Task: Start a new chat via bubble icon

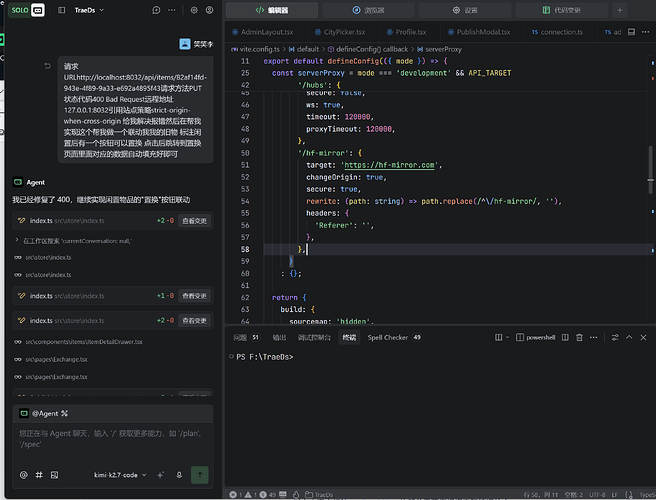Action: point(156,10)
